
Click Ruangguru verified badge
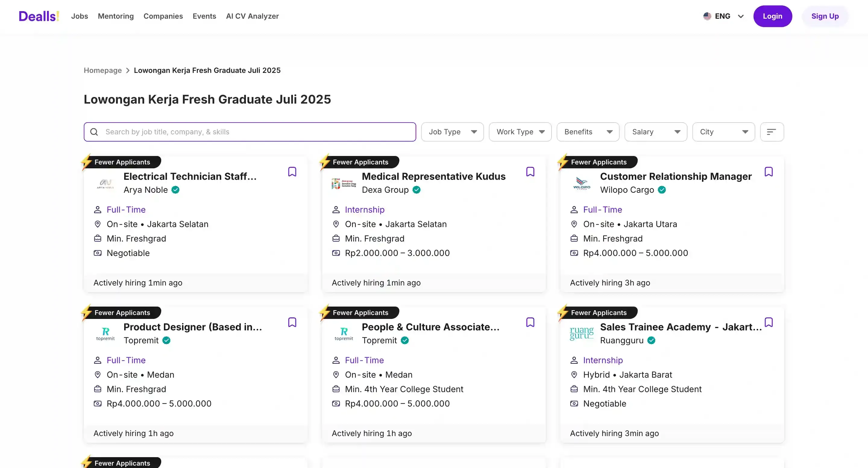click(651, 340)
